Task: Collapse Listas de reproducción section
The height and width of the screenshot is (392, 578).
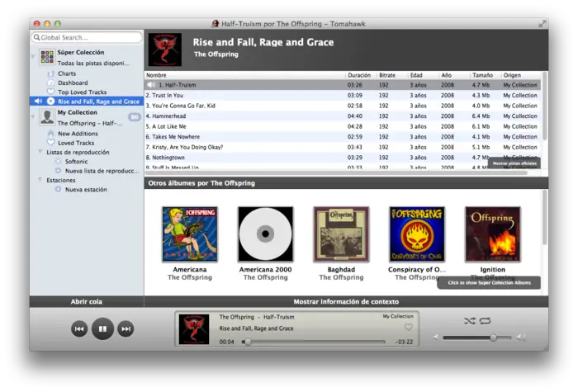Action: pyautogui.click(x=40, y=151)
